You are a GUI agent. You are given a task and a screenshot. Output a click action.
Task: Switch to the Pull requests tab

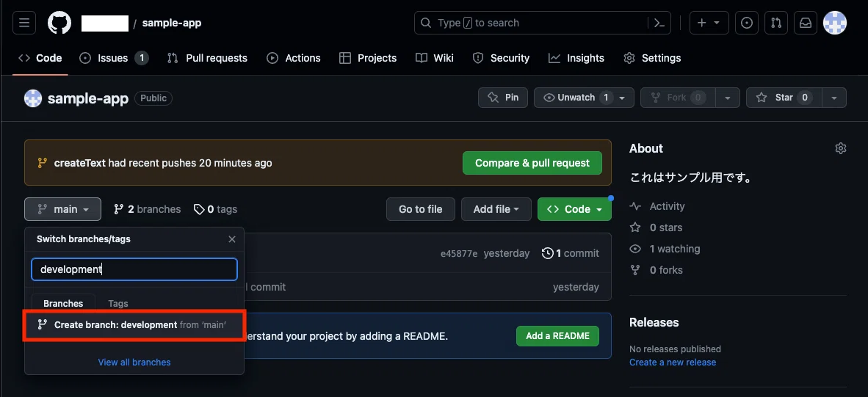(x=207, y=58)
